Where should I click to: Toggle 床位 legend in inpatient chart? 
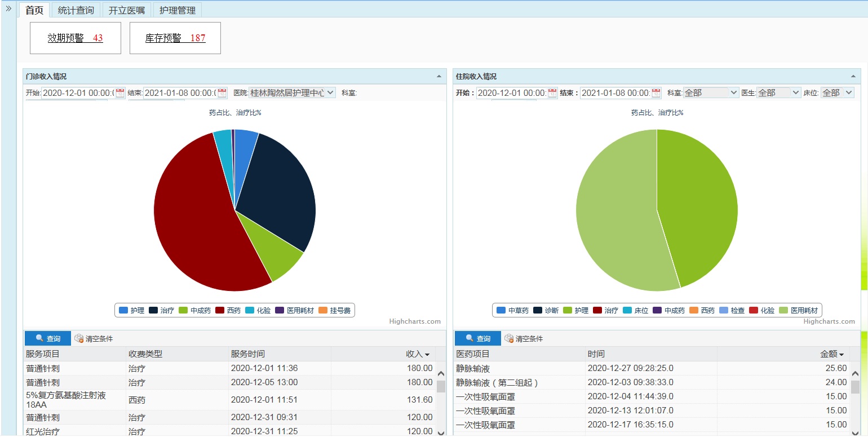(x=636, y=311)
